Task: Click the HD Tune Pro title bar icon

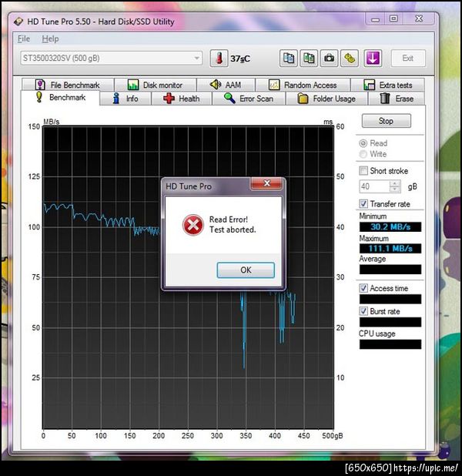Action: point(18,22)
